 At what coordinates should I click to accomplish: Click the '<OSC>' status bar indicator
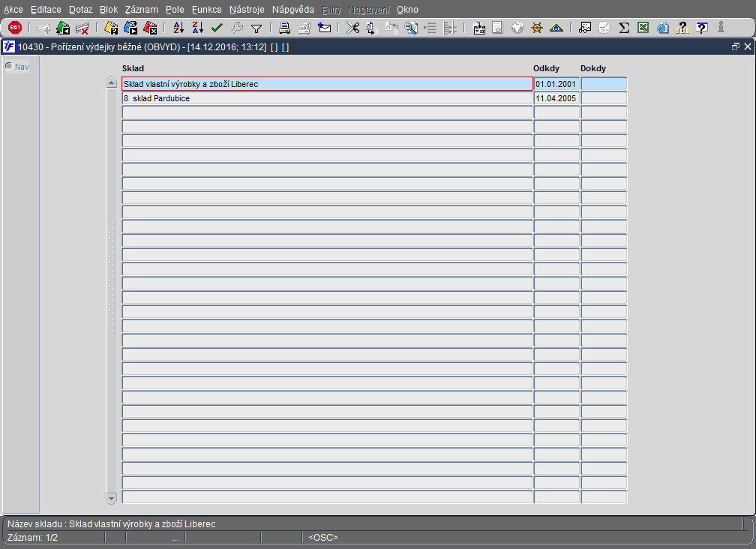pos(323,538)
